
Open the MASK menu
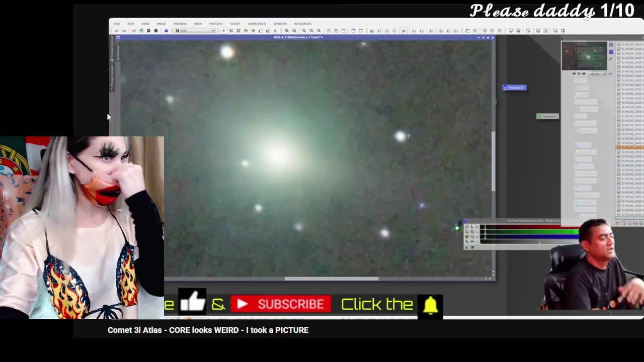pyautogui.click(x=198, y=24)
